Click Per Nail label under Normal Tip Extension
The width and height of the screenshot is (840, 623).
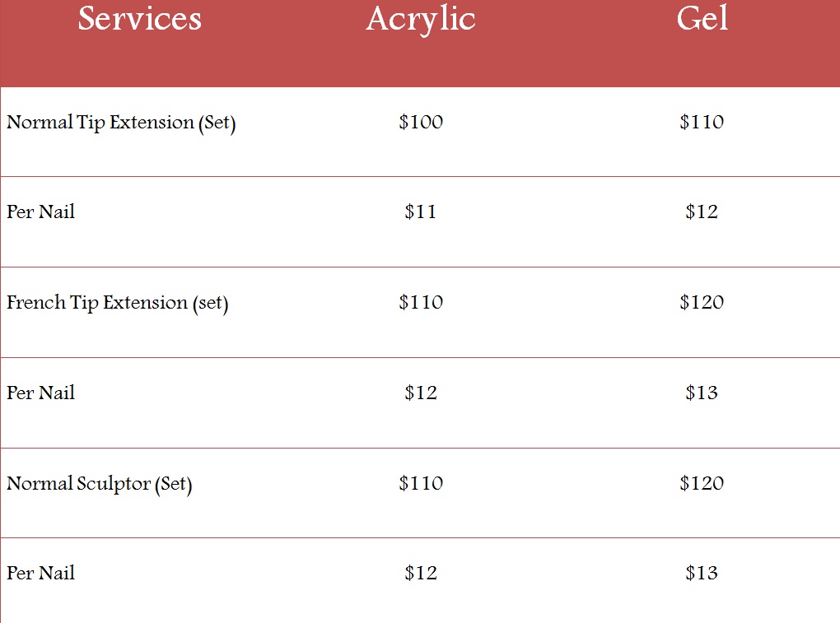[41, 212]
